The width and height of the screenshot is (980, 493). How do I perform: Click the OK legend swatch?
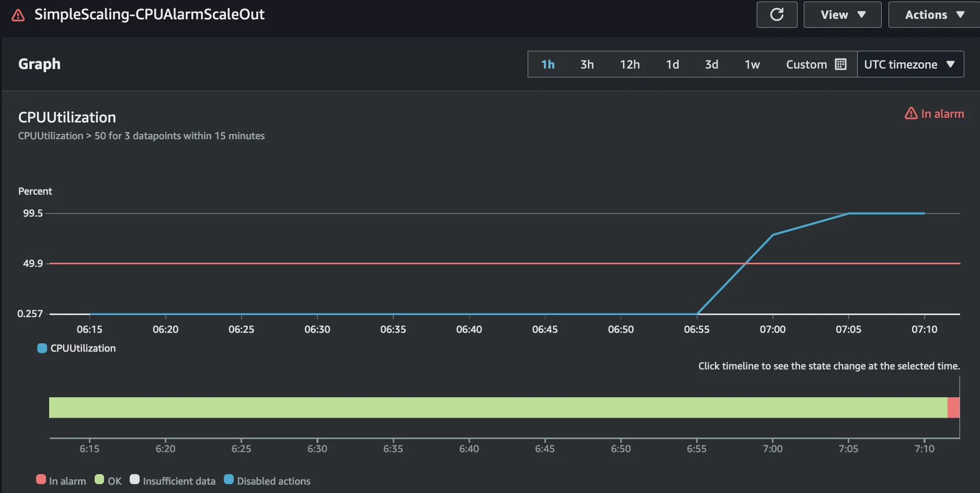(99, 479)
